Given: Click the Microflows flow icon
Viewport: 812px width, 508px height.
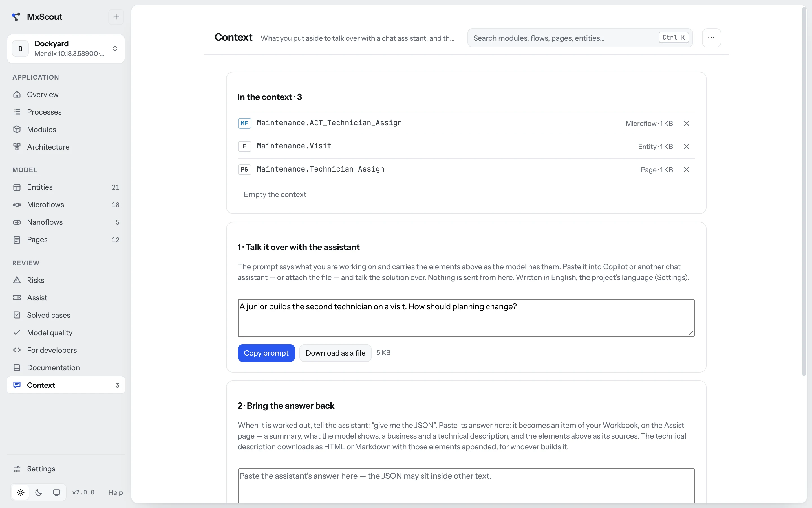Looking at the screenshot, I should [17, 205].
